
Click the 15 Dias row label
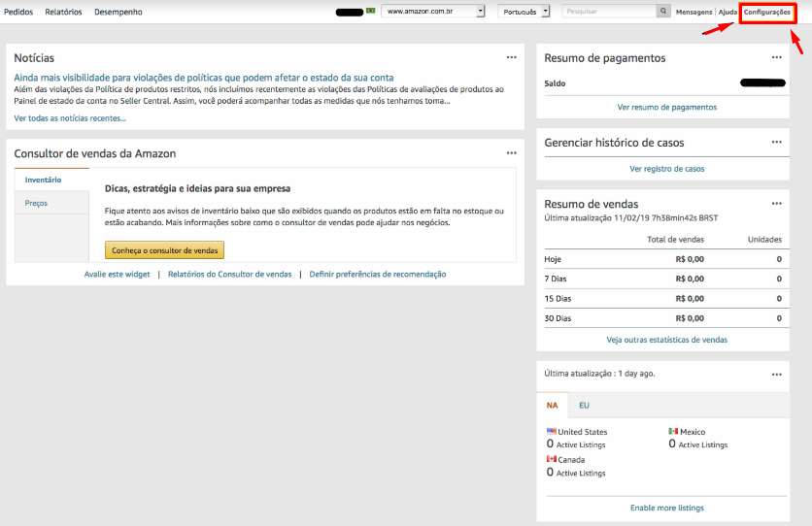(x=558, y=299)
